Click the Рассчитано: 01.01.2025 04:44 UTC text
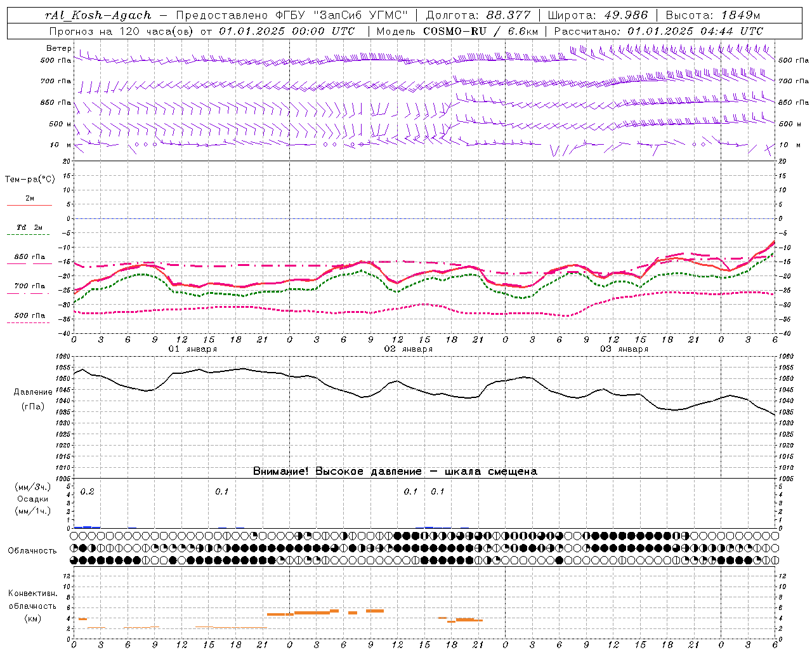812x650 pixels. (x=658, y=31)
